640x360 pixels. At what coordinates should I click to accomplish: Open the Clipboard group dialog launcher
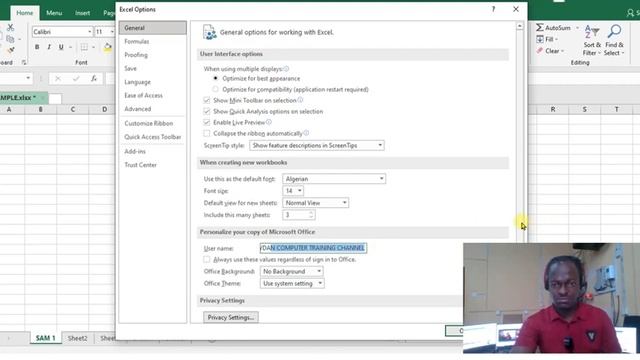tap(24, 62)
